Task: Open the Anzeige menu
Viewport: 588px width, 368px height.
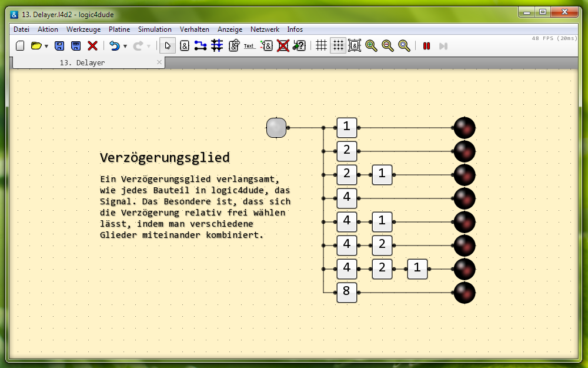Action: [x=230, y=29]
